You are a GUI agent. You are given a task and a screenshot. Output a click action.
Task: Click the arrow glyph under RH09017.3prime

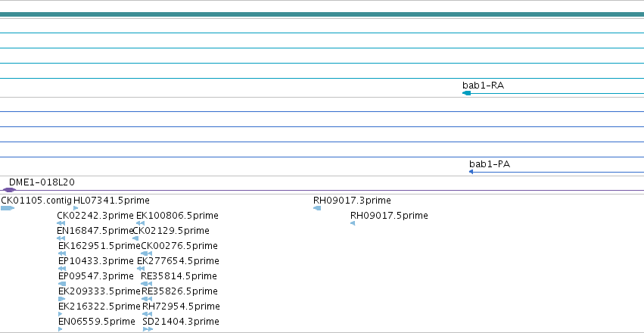tap(317, 208)
